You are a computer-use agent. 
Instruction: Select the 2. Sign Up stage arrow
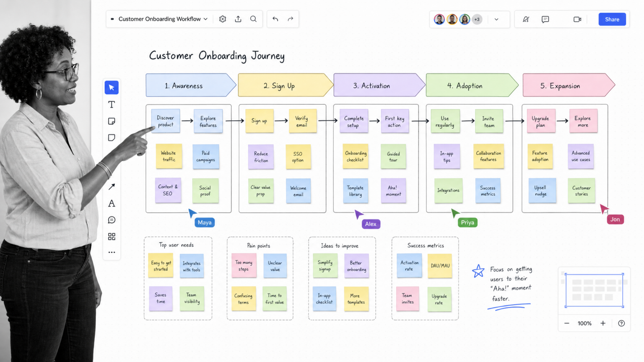(285, 85)
